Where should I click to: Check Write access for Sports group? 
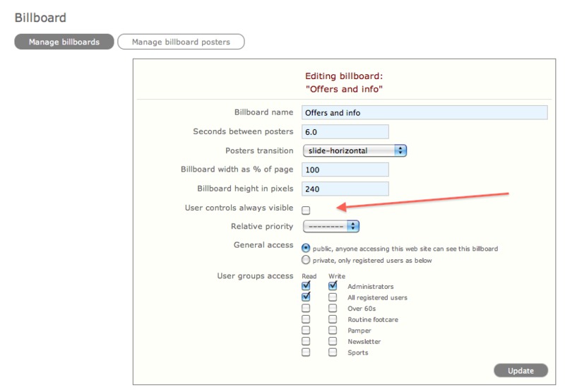333,352
